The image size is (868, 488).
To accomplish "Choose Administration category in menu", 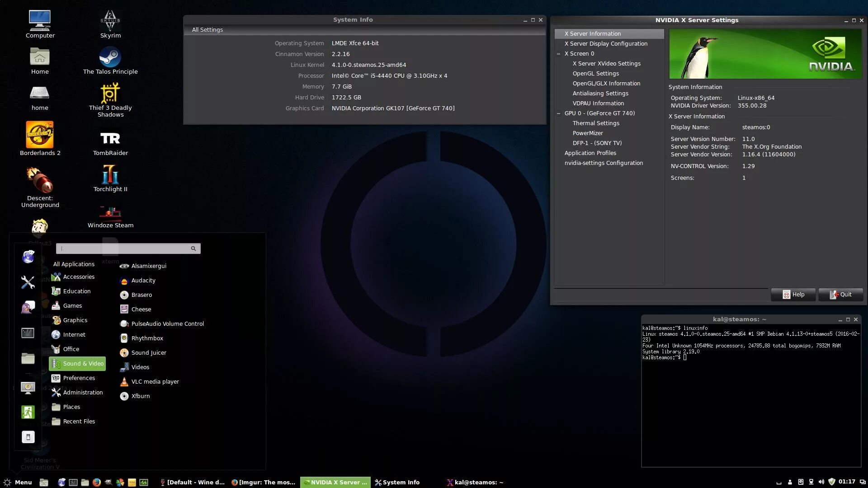I will 83,392.
